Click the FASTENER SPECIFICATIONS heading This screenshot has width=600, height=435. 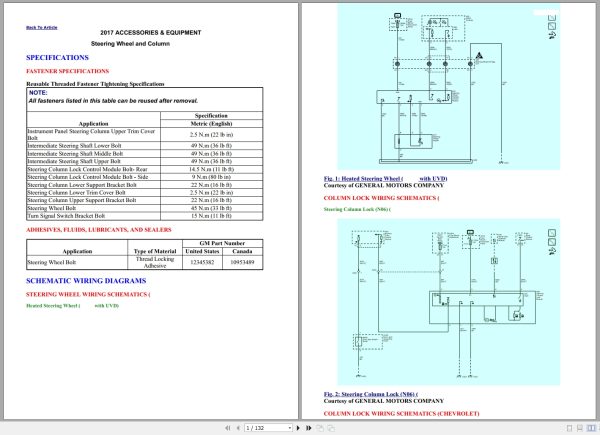pyautogui.click(x=68, y=71)
